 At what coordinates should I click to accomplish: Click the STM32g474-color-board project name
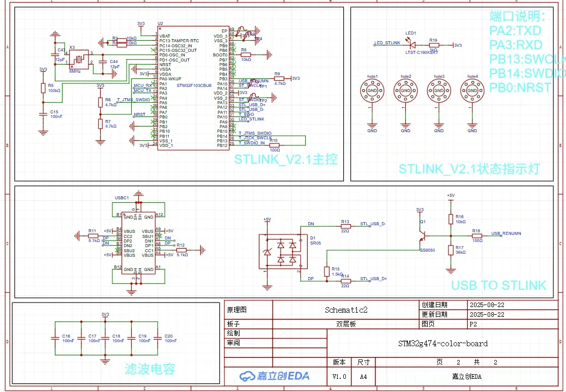tap(442, 343)
